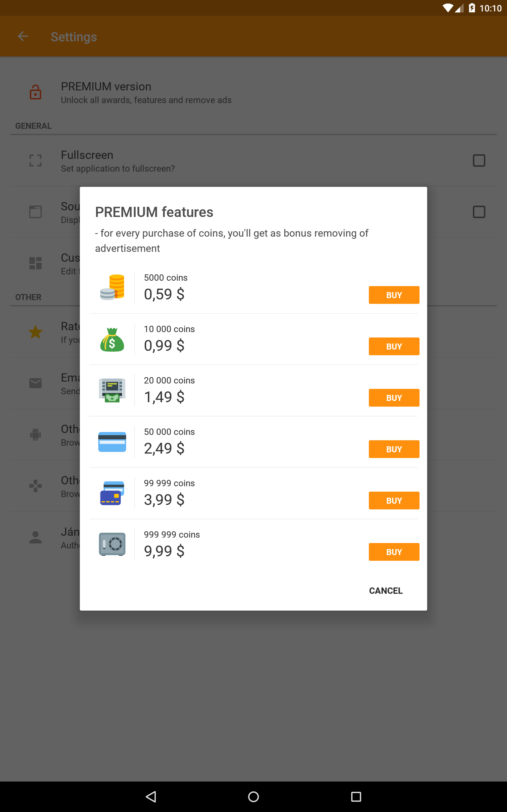Cancel the PREMIUM features dialog
The width and height of the screenshot is (507, 812).
(x=386, y=591)
